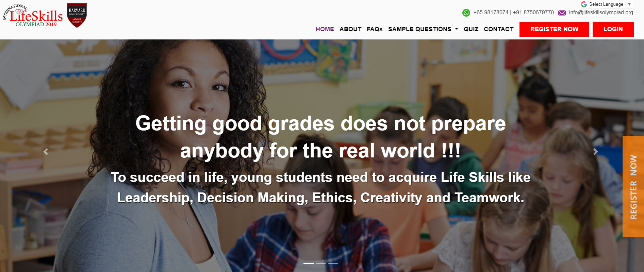Viewport: 644px width, 272px height.
Task: Open the Home page
Action: (x=325, y=29)
